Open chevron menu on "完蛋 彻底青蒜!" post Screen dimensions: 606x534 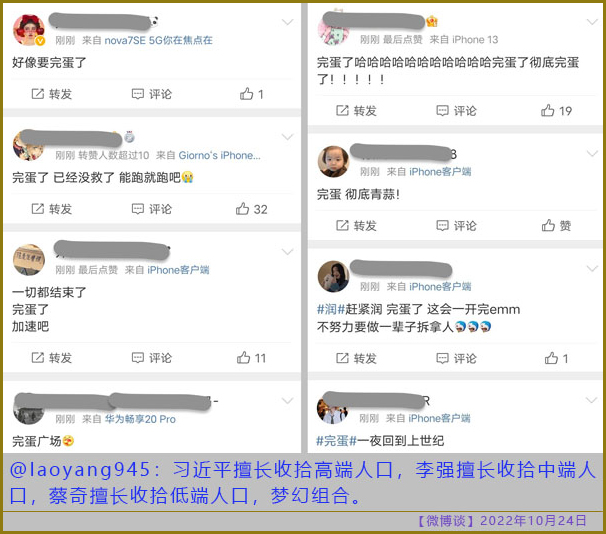(592, 154)
